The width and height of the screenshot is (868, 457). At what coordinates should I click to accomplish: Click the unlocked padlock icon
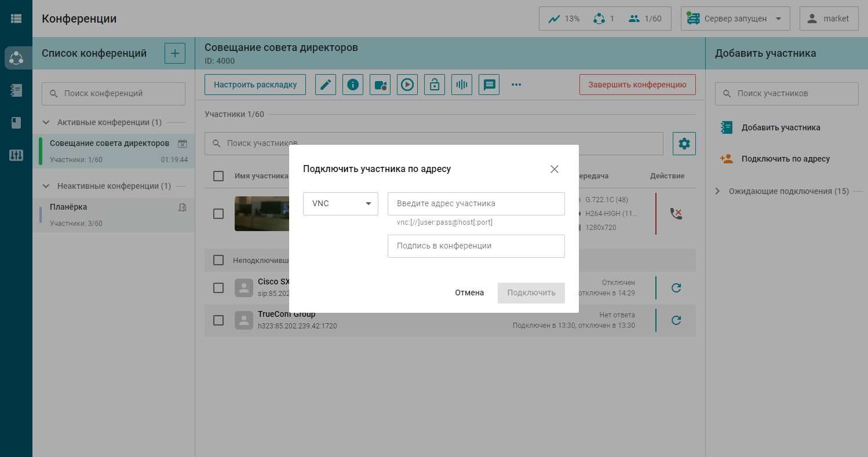pyautogui.click(x=435, y=85)
